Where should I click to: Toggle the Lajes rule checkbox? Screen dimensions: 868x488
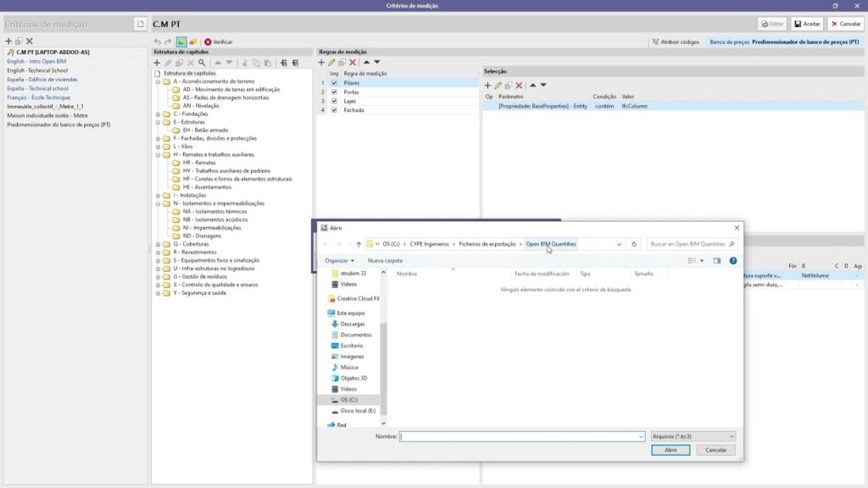[x=334, y=101]
